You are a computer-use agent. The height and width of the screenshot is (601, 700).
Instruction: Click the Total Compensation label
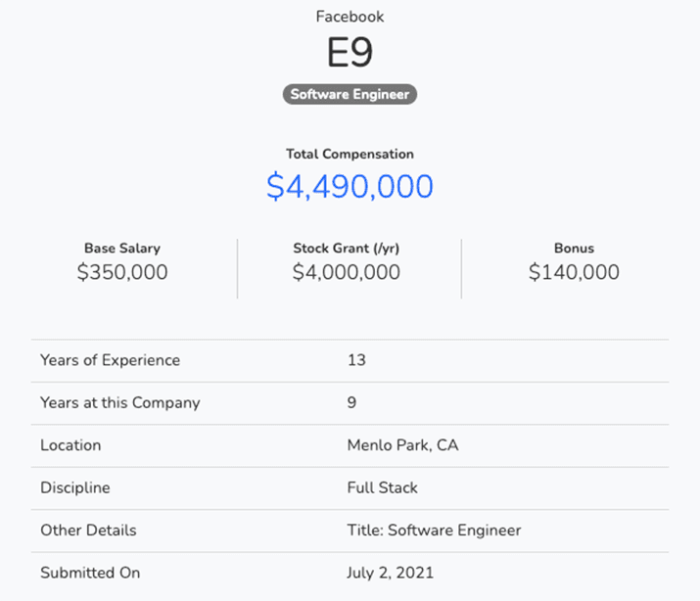point(350,154)
